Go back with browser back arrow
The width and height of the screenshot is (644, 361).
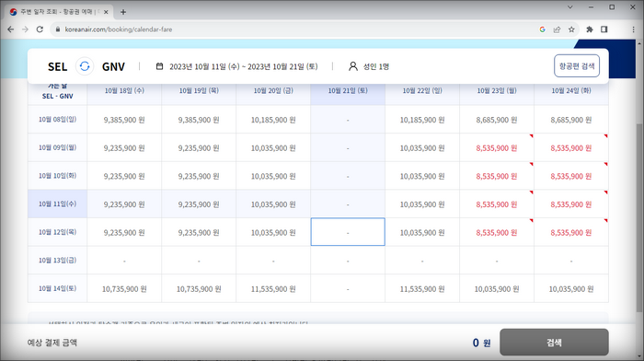[x=11, y=29]
